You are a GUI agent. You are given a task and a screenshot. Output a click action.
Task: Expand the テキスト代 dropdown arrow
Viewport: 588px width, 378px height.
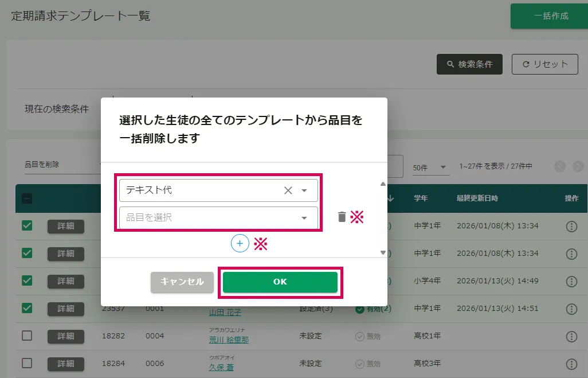(x=304, y=190)
